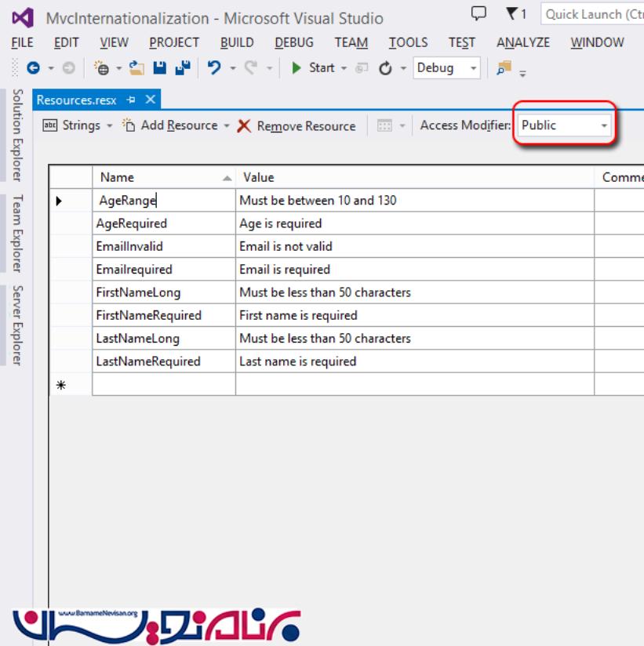Image resolution: width=644 pixels, height=646 pixels.
Task: Close the Resources.resx tab
Action: [150, 100]
